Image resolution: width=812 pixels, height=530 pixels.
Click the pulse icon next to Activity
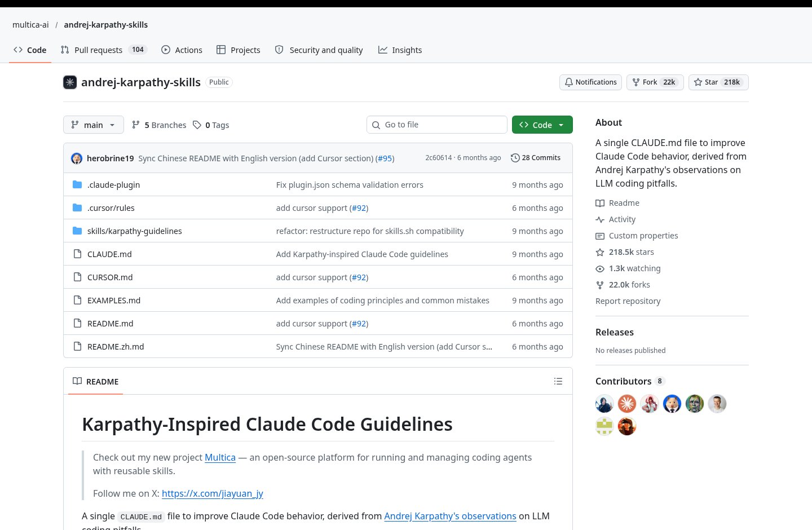pyautogui.click(x=600, y=219)
